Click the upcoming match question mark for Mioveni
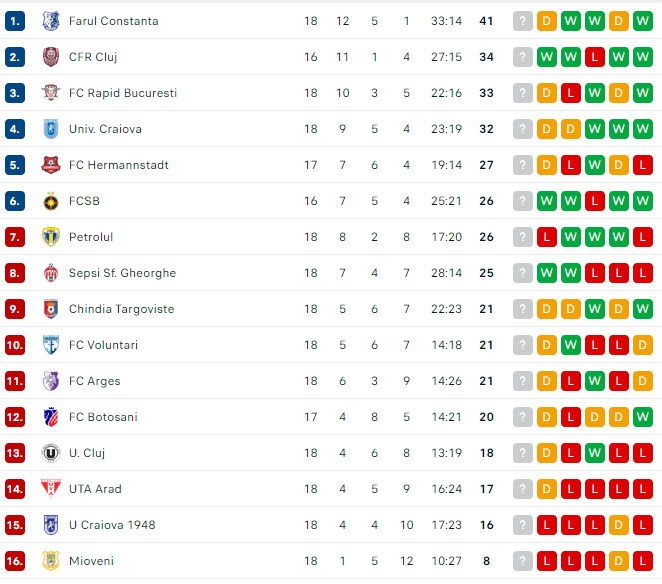 pyautogui.click(x=523, y=561)
